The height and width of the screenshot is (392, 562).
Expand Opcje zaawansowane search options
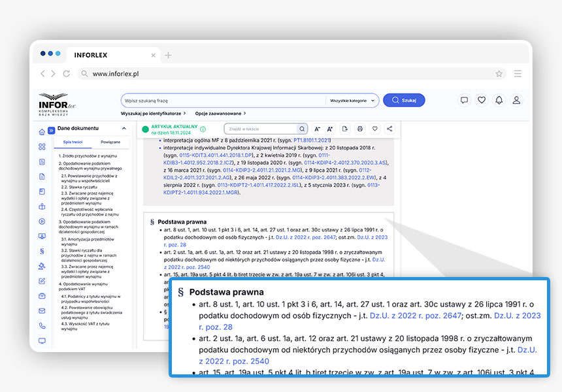point(221,114)
